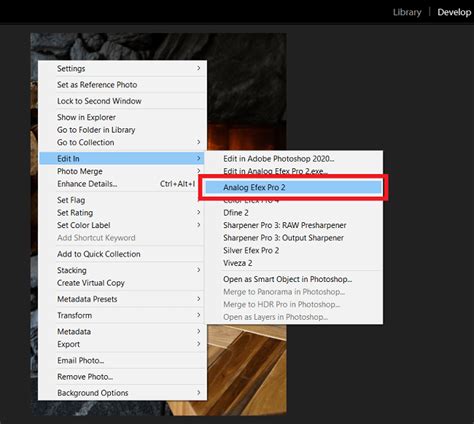The height and width of the screenshot is (424, 474).
Task: Click Add to Quick Collection
Action: [x=122, y=254]
